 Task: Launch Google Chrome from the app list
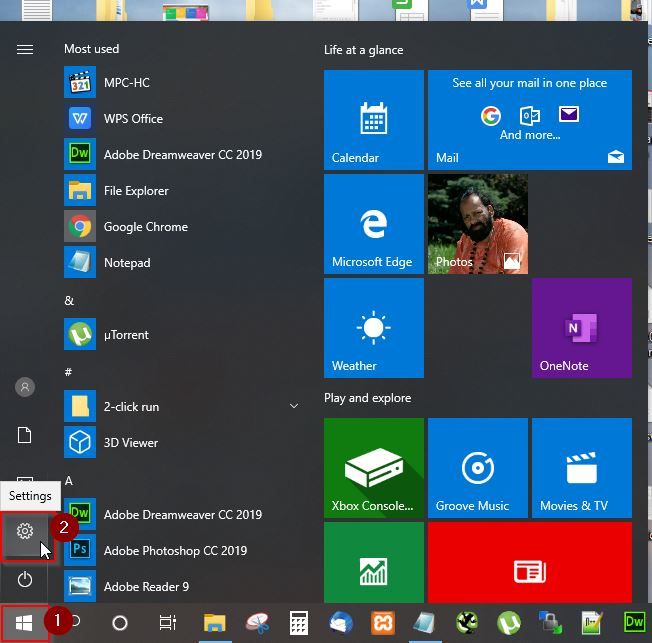click(x=183, y=227)
